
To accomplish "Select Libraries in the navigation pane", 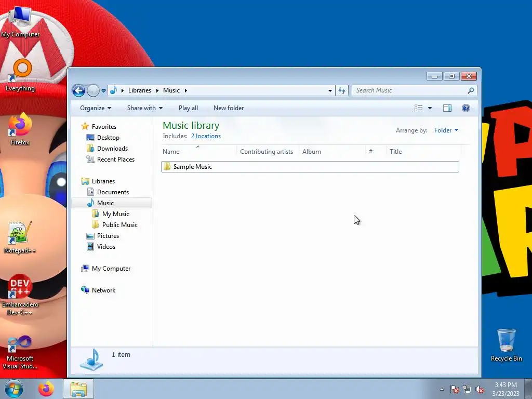I will click(98, 181).
